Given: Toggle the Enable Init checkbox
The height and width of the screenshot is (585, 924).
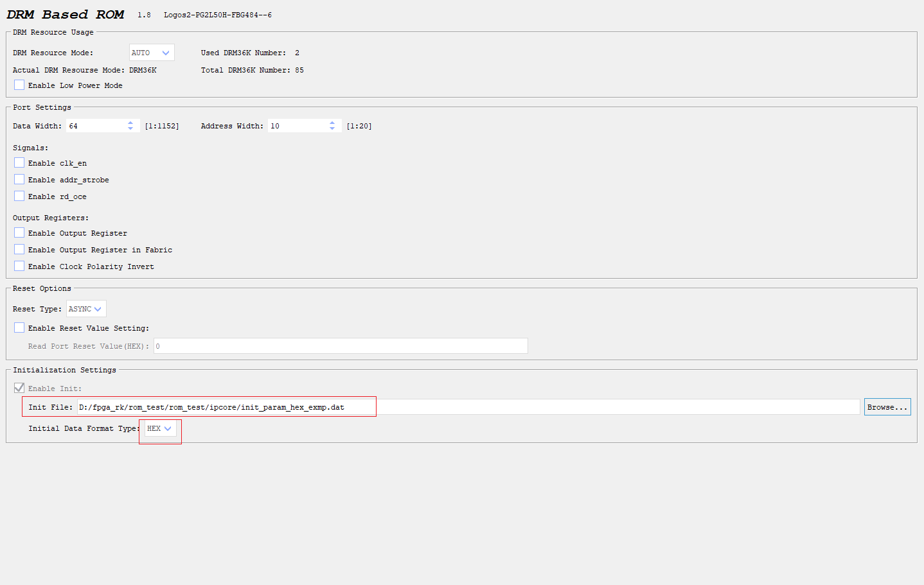Looking at the screenshot, I should [19, 387].
